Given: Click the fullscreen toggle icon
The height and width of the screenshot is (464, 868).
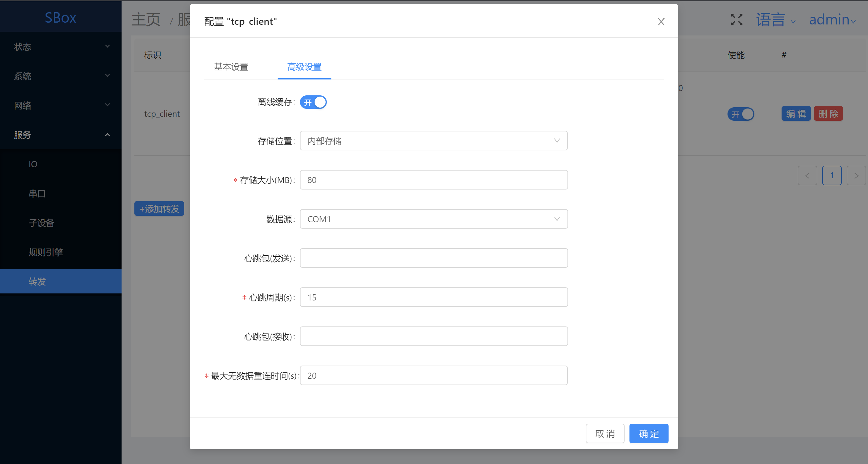Looking at the screenshot, I should pyautogui.click(x=737, y=20).
